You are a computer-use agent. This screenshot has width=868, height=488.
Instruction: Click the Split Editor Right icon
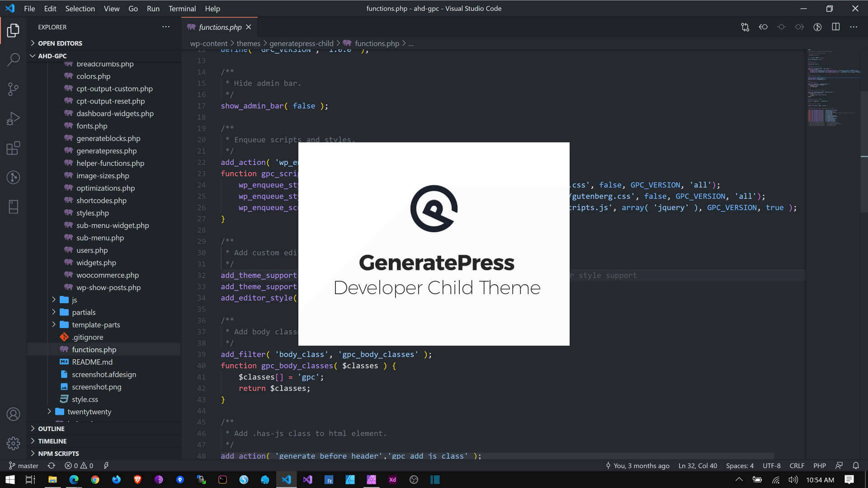835,27
